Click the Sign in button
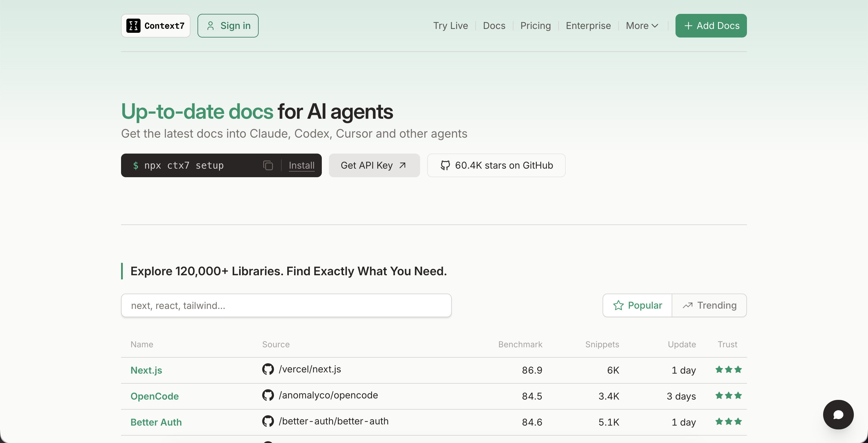The height and width of the screenshot is (443, 868). pos(228,26)
